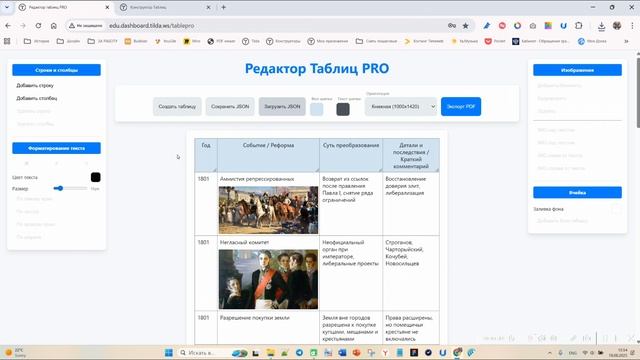The height and width of the screenshot is (360, 640).
Task: Click the site security warning chip
Action: [86, 26]
